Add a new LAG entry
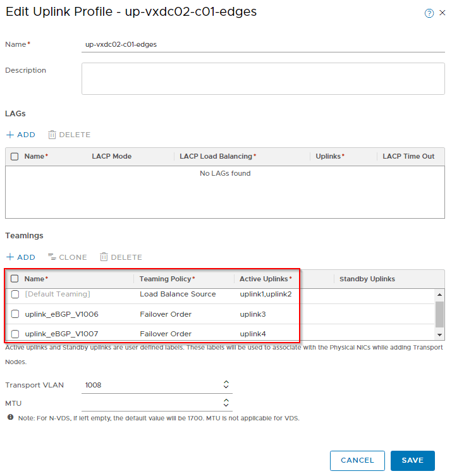Image resolution: width=452 pixels, height=476 pixels. 21,135
